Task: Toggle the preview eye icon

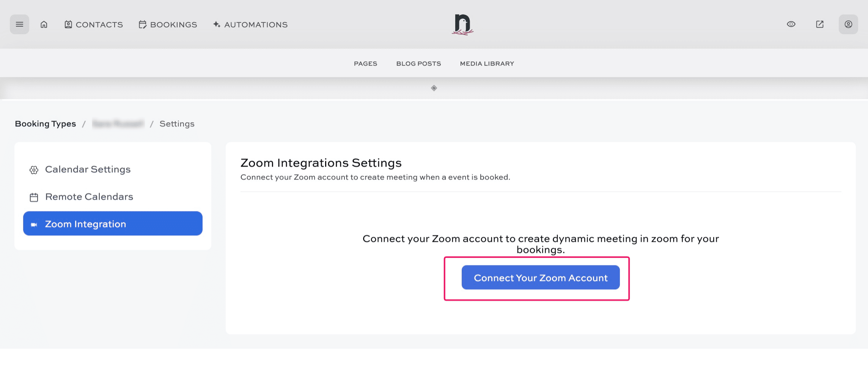Action: tap(791, 24)
